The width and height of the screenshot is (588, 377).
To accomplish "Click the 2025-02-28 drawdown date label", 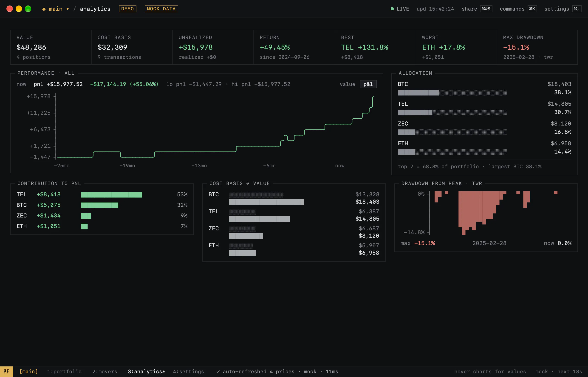I will point(489,243).
